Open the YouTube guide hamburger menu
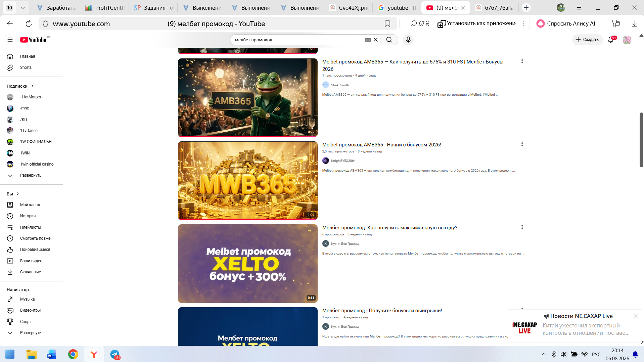 [x=10, y=40]
